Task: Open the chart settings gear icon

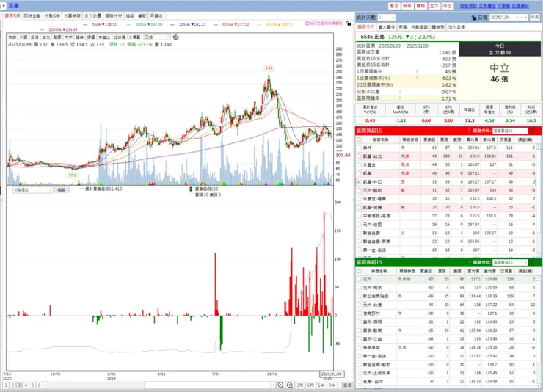Action: (176, 37)
